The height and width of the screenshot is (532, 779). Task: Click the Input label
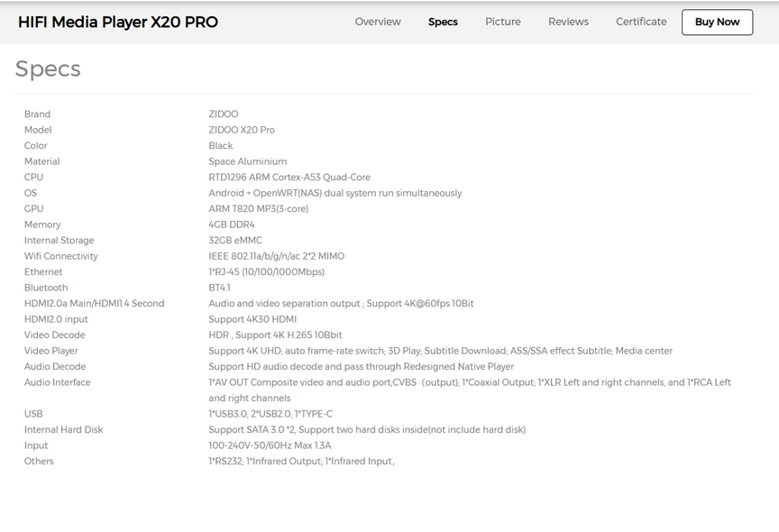pos(36,445)
